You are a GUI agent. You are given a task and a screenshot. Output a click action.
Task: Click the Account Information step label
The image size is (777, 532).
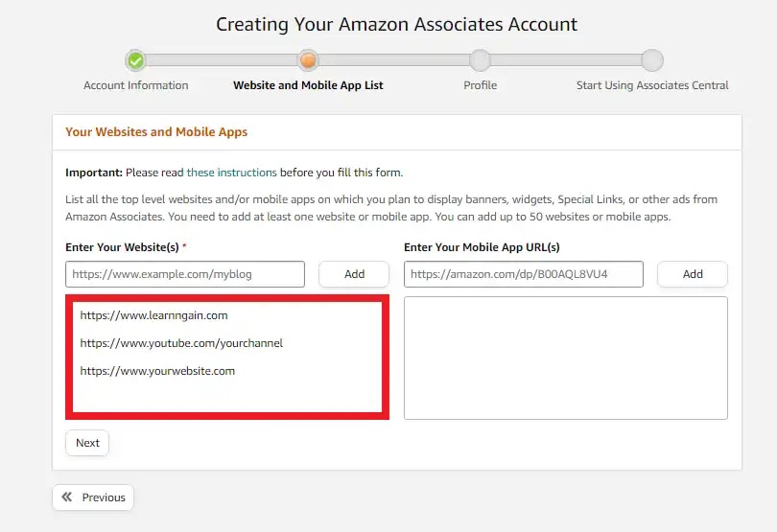click(x=136, y=85)
